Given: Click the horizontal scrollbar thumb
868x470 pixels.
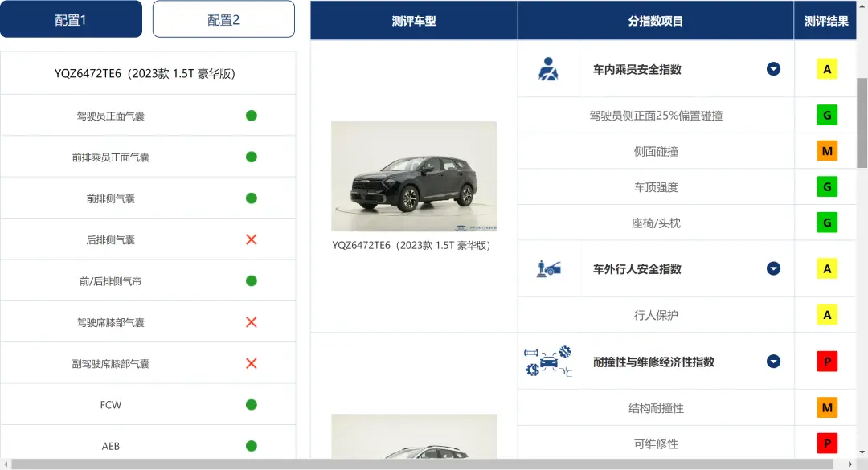Looking at the screenshot, I should pyautogui.click(x=423, y=464).
